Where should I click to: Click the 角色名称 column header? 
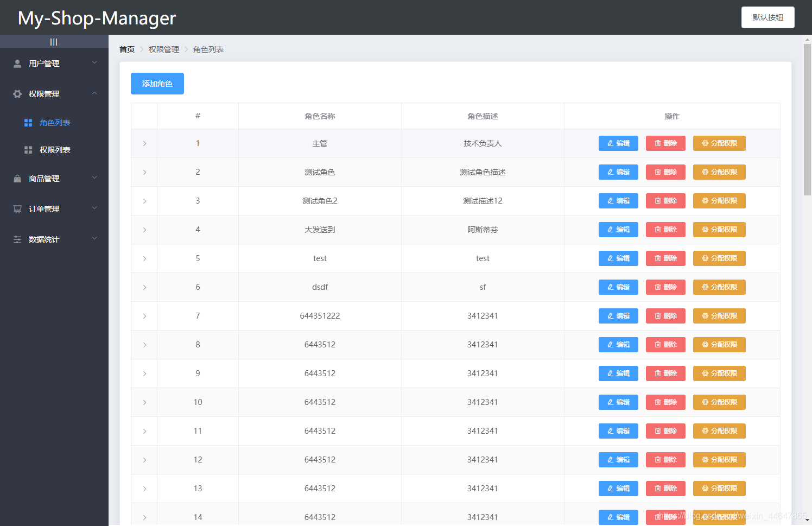point(320,116)
